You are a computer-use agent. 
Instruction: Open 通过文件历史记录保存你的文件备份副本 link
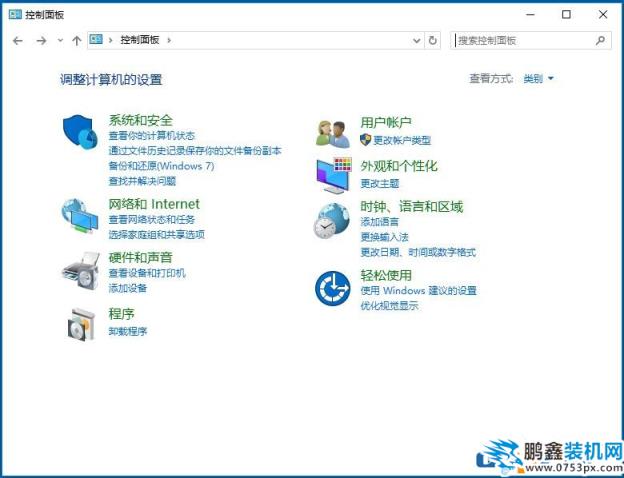coord(195,151)
